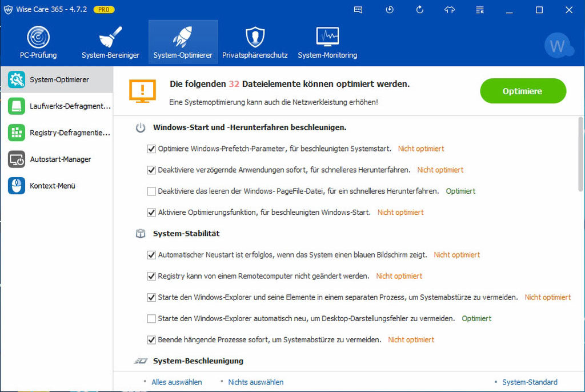Click the box icon beside System-Stabilität
Screen dimensions: 585x392
tap(141, 234)
